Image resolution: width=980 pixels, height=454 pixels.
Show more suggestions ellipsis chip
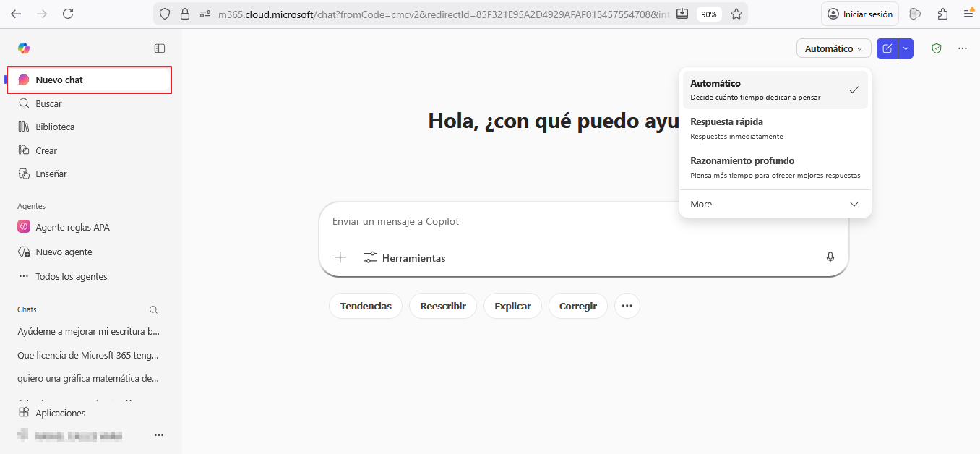627,306
